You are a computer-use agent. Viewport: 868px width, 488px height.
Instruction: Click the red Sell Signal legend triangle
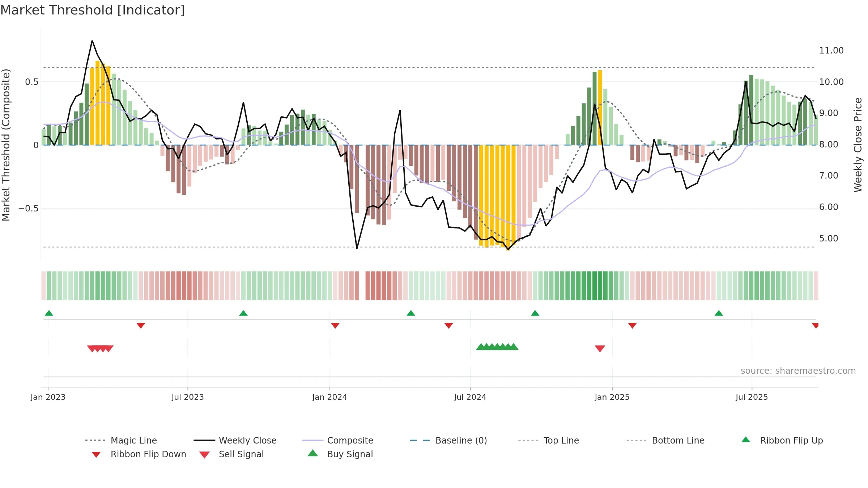click(204, 455)
